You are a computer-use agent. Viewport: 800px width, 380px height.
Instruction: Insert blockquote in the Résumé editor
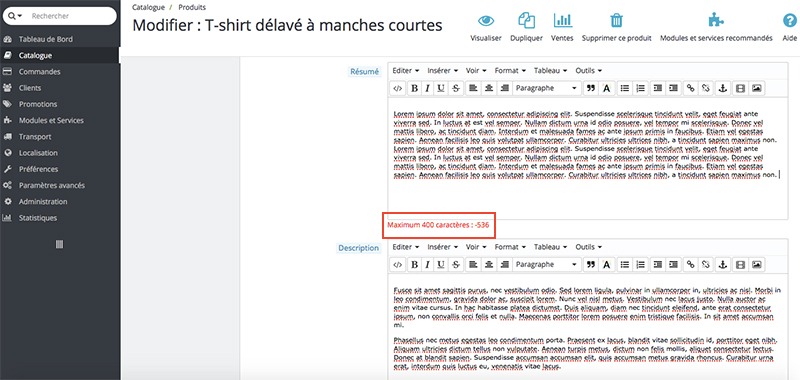coord(591,88)
